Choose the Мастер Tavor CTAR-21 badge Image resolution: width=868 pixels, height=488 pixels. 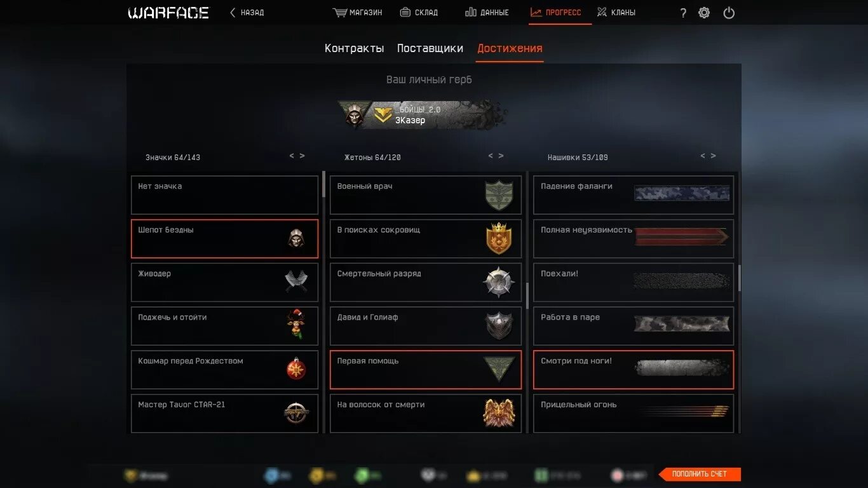(x=224, y=413)
